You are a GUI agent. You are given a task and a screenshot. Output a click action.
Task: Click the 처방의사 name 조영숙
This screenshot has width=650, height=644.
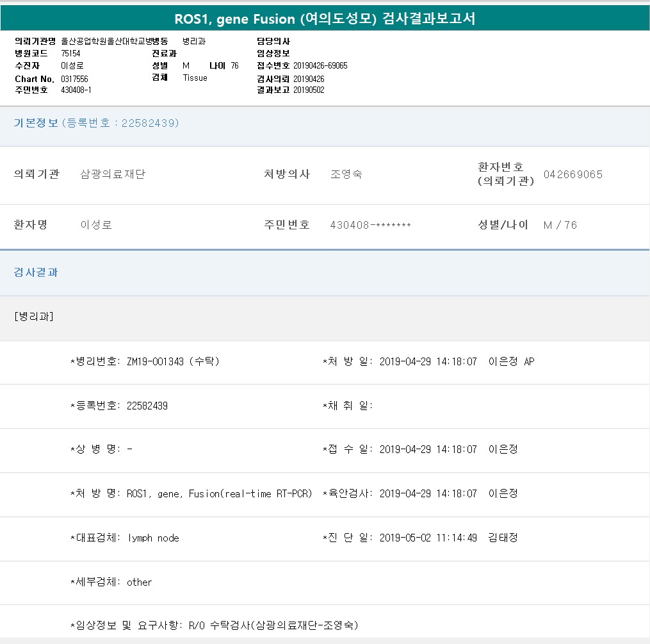pyautogui.click(x=346, y=174)
